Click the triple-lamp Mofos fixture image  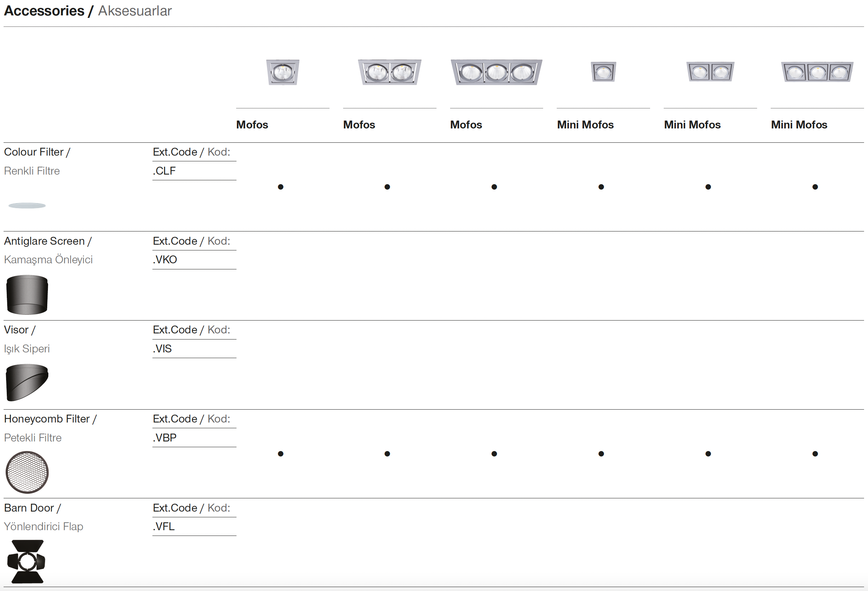click(x=496, y=72)
